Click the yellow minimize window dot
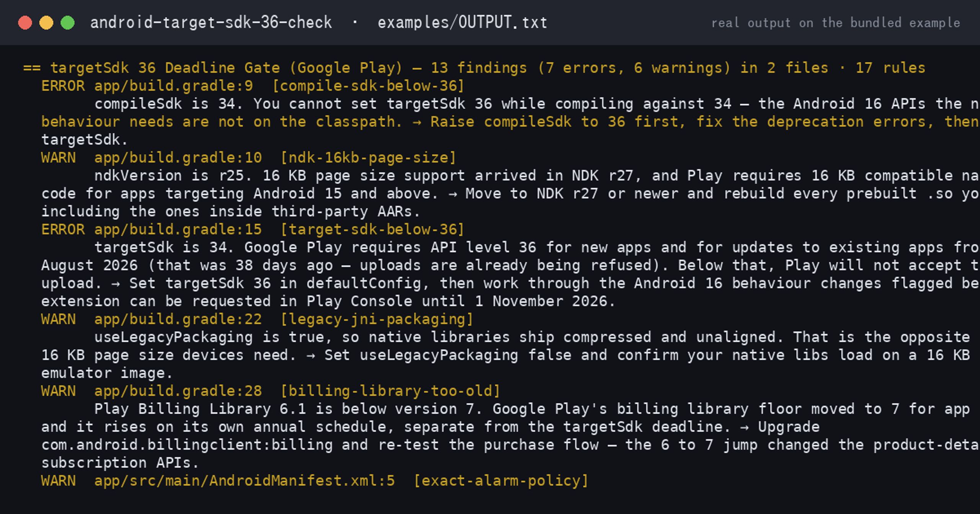Viewport: 980px width, 514px height. (46, 23)
